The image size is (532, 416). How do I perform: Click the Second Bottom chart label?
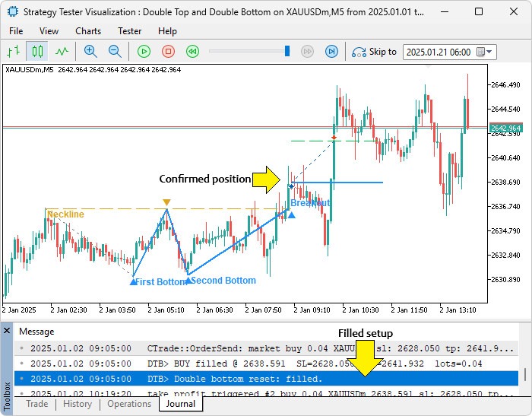223,281
